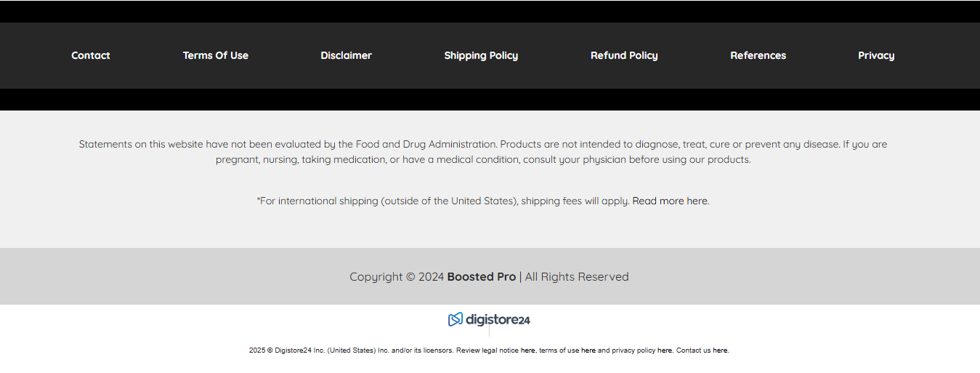Image resolution: width=980 pixels, height=373 pixels.
Task: Go to Terms Of Use page
Action: [216, 55]
